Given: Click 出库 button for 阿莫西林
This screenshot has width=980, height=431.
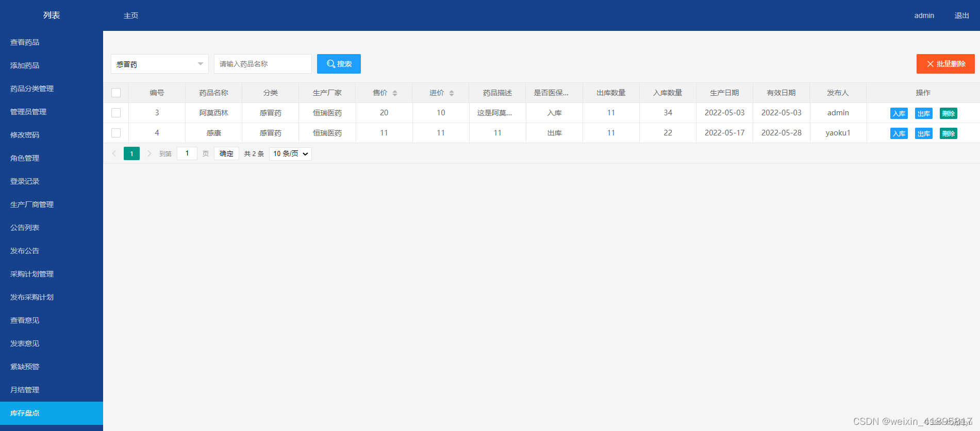Looking at the screenshot, I should click(924, 113).
